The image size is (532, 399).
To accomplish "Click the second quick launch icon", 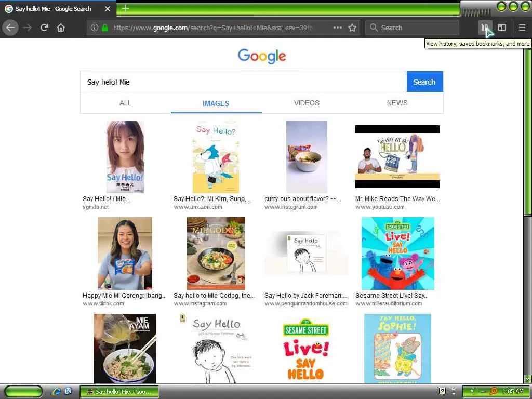I will (68, 391).
